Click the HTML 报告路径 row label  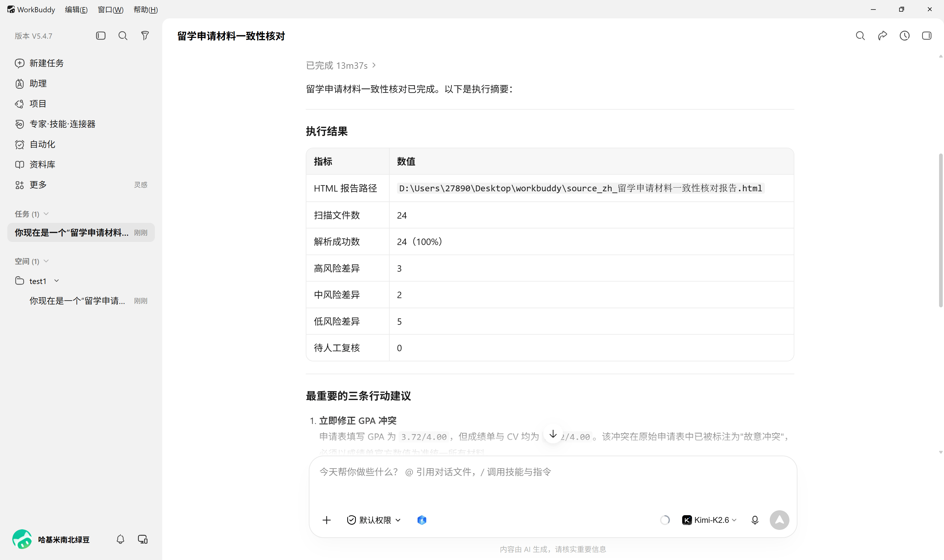pos(345,188)
